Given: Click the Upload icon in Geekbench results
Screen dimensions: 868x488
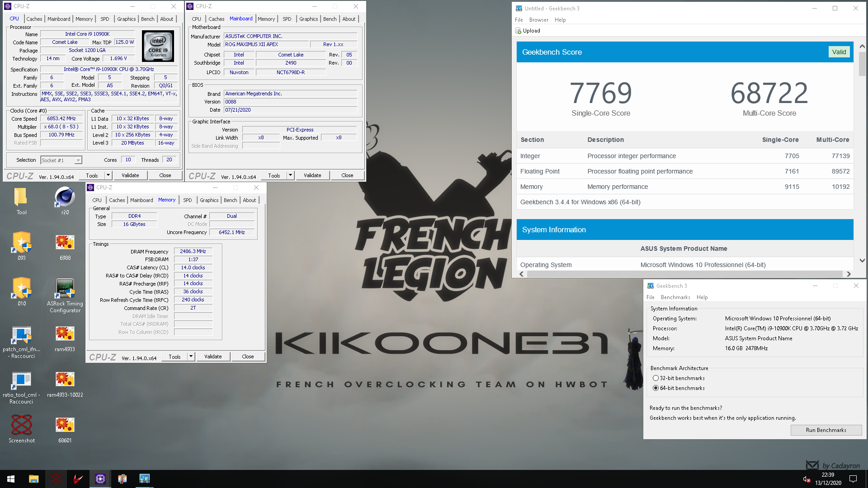Looking at the screenshot, I should [519, 31].
